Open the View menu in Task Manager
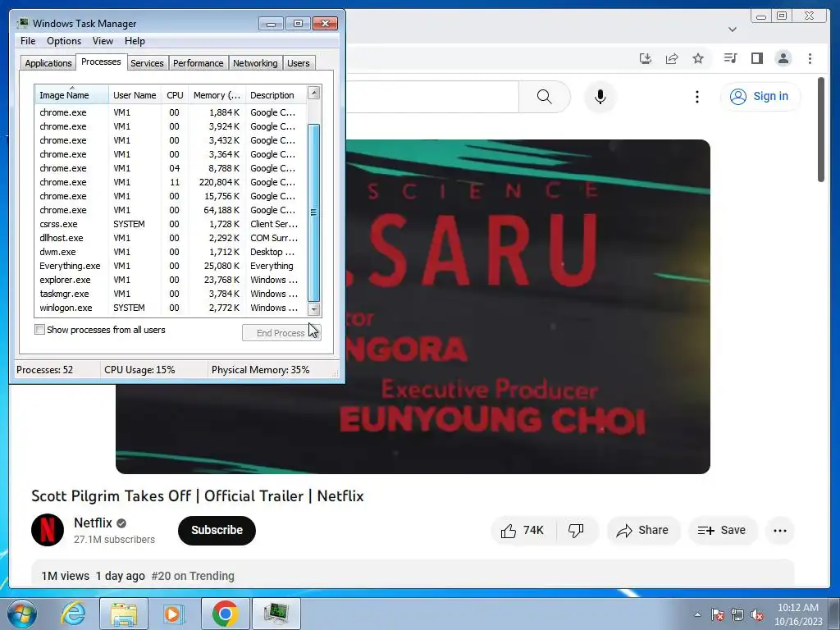Screen dimensions: 840x630 (103, 41)
